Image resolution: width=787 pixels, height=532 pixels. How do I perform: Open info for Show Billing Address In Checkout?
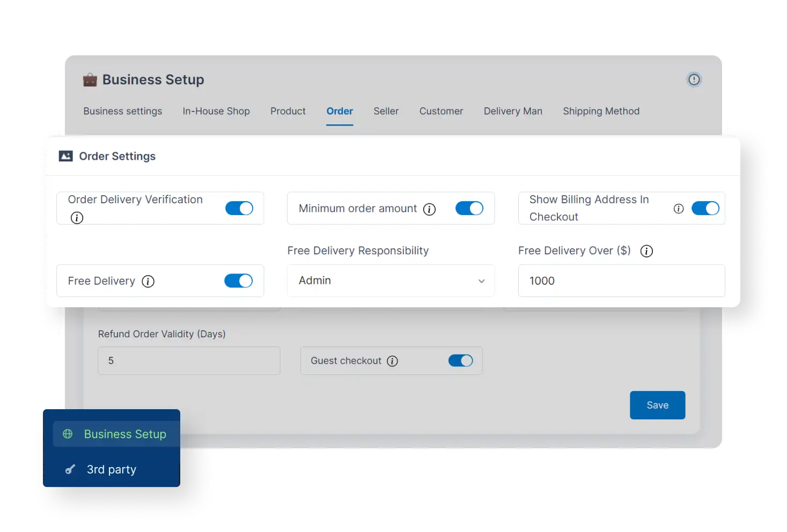click(679, 208)
